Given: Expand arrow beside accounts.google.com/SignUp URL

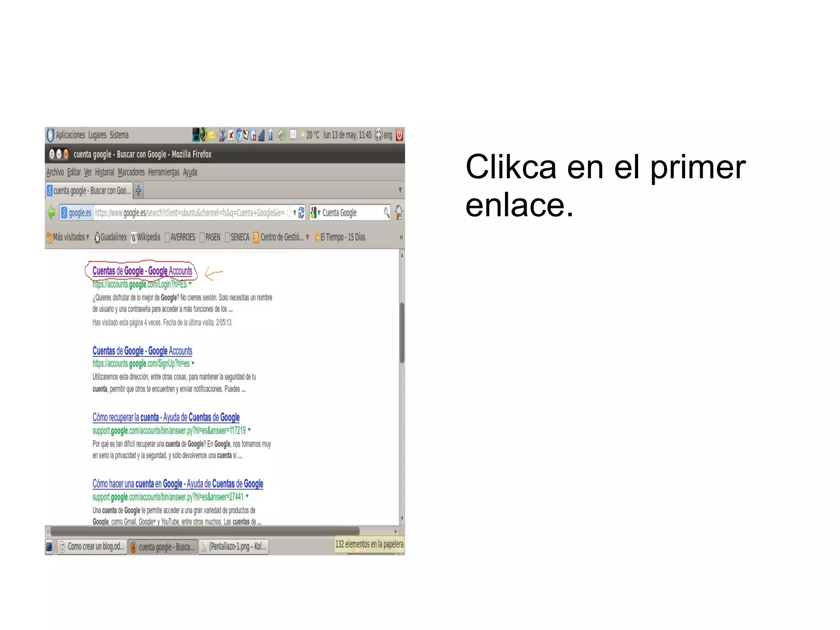Looking at the screenshot, I should (193, 363).
